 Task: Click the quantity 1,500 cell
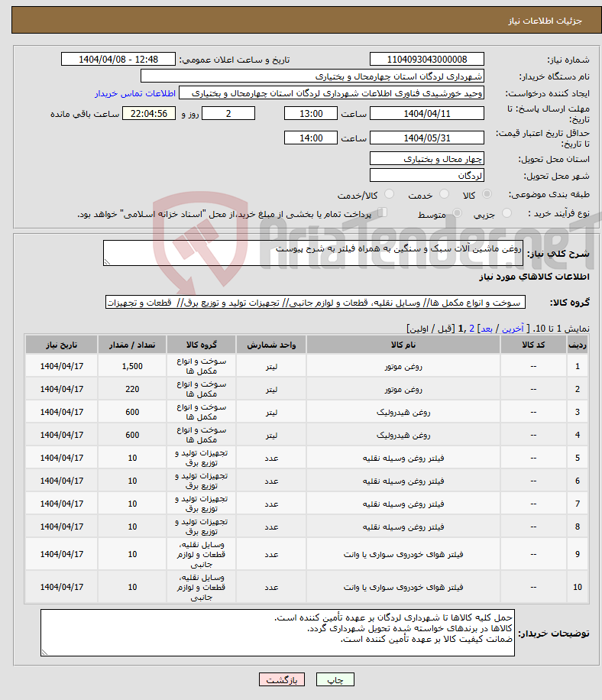132,366
